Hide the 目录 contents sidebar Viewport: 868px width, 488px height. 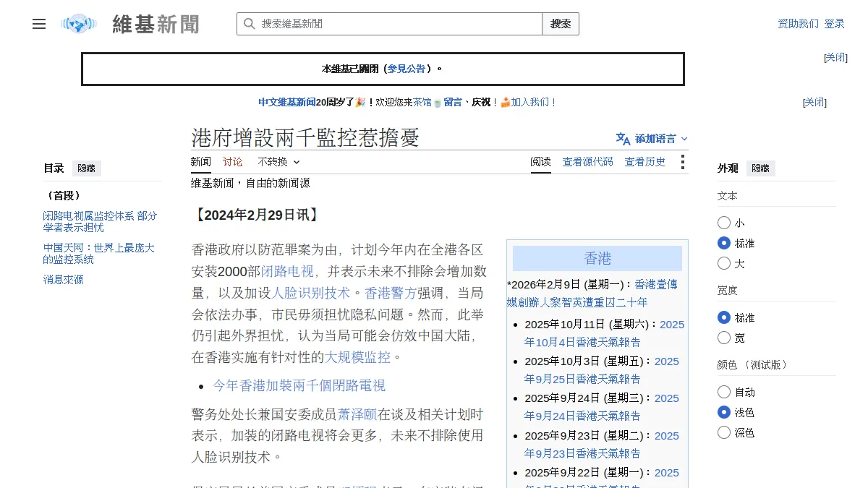(87, 168)
